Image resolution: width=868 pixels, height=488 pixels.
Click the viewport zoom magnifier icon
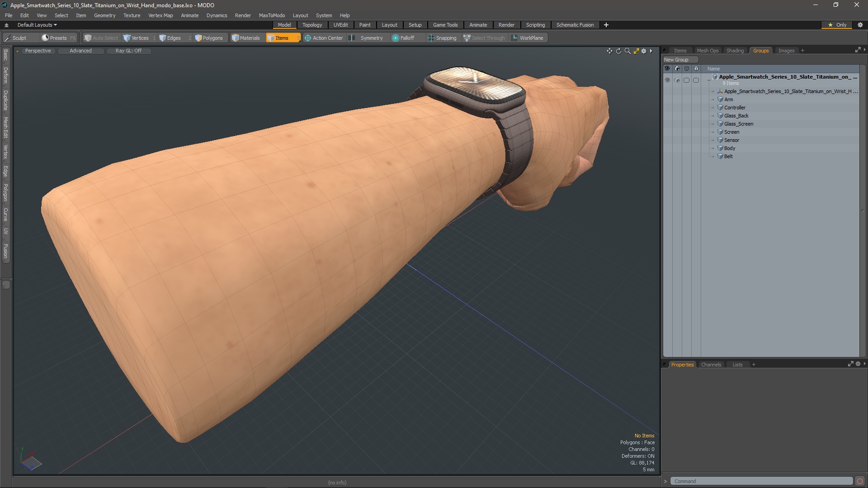(627, 51)
